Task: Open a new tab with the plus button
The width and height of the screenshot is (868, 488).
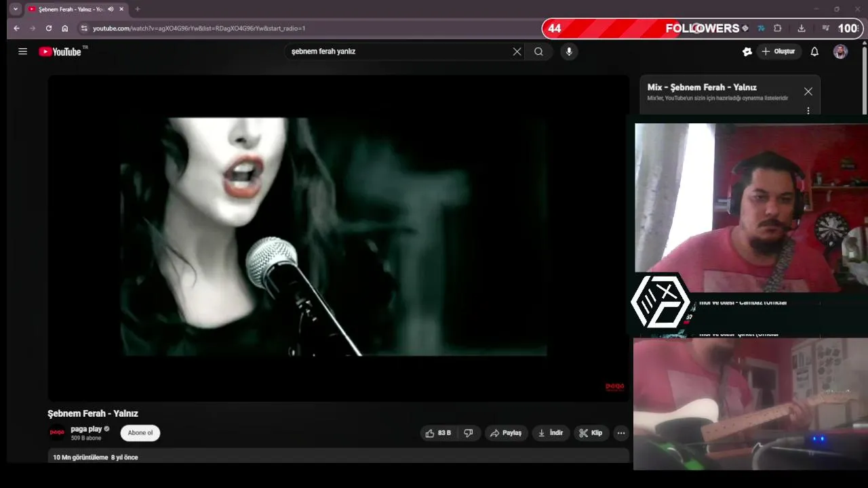Action: click(x=138, y=9)
